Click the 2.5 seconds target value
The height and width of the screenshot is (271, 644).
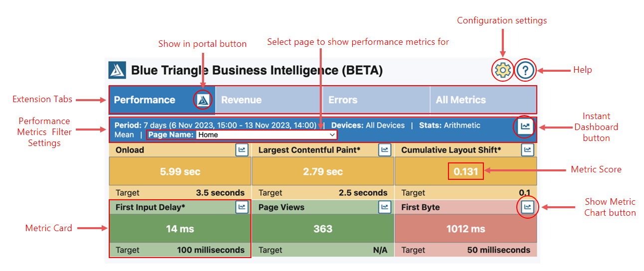pos(363,193)
